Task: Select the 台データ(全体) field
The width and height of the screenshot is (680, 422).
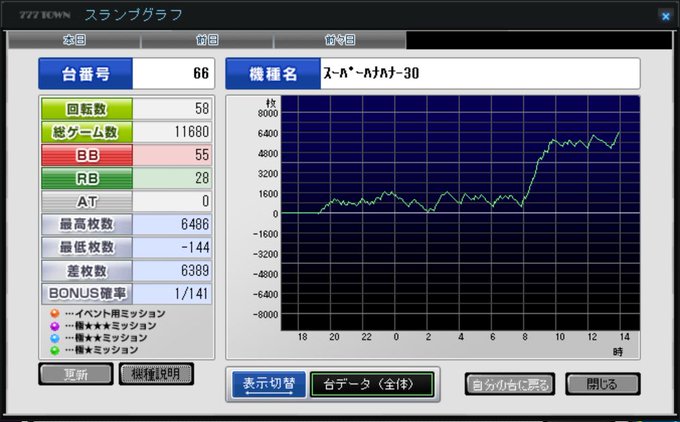Action: pos(372,384)
